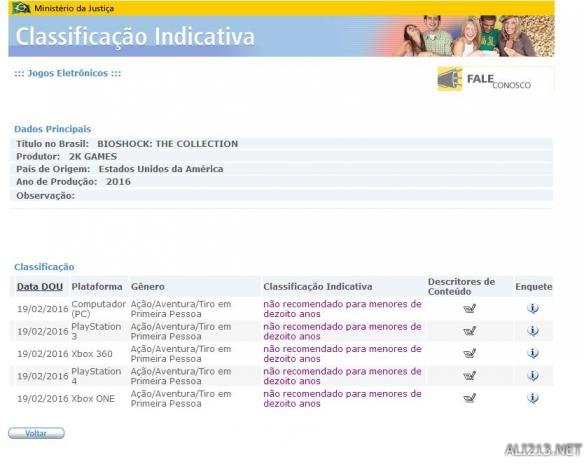Select the Xbox ONE classification rating text
584x464 pixels.
(342, 398)
